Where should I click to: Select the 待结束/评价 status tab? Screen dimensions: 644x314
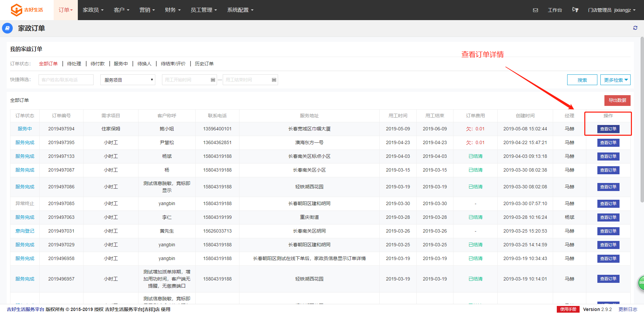[173, 64]
